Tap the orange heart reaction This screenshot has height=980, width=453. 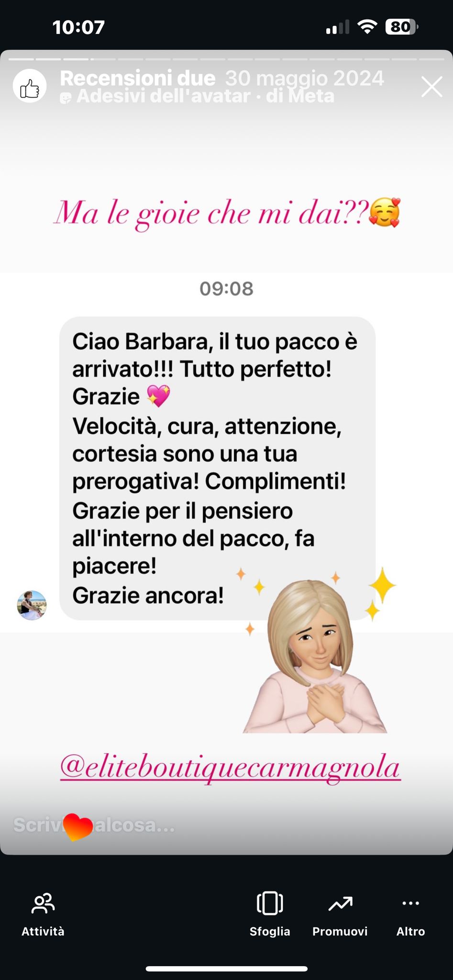(77, 826)
